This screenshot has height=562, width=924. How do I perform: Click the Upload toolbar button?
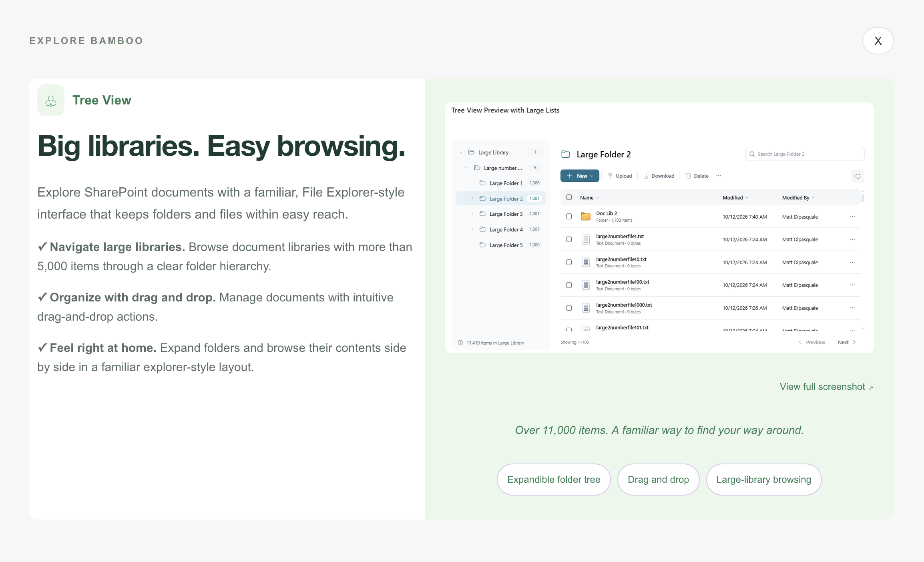tap(619, 176)
